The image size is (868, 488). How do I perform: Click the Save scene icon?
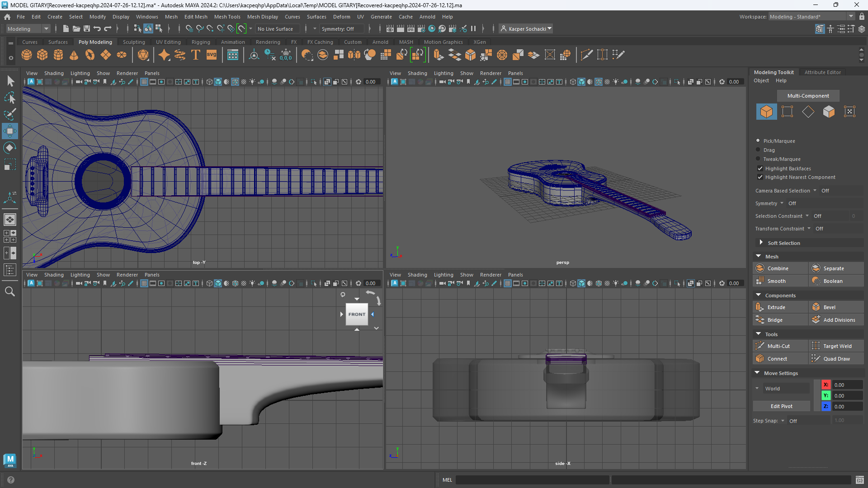tap(87, 28)
